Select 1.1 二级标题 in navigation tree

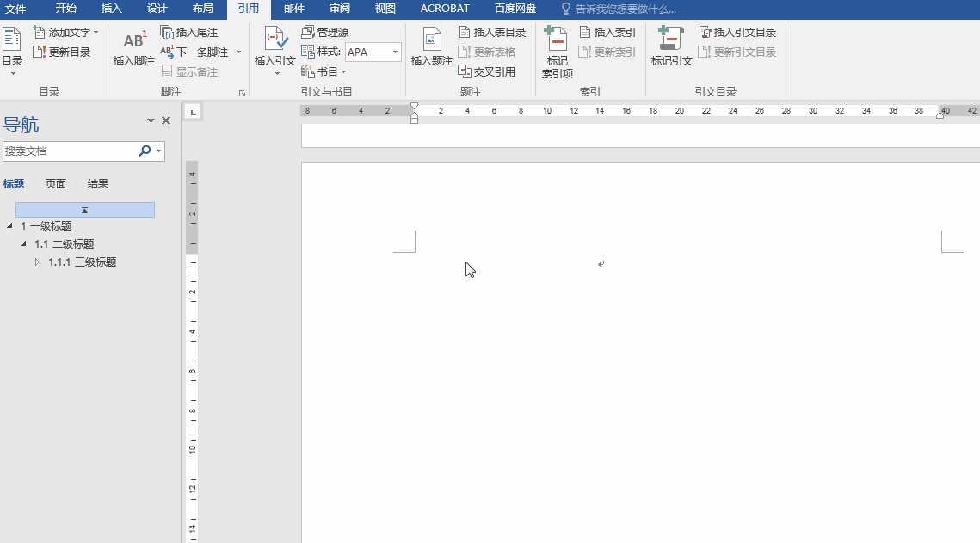point(64,244)
